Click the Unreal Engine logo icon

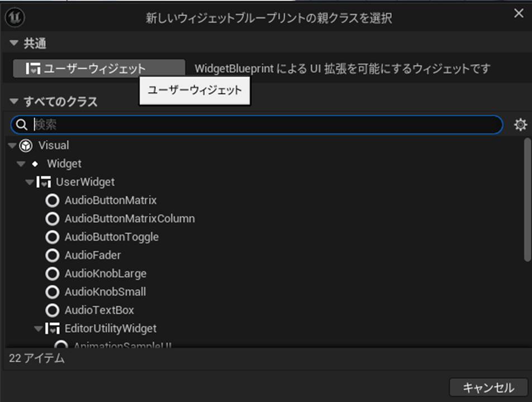pyautogui.click(x=13, y=17)
